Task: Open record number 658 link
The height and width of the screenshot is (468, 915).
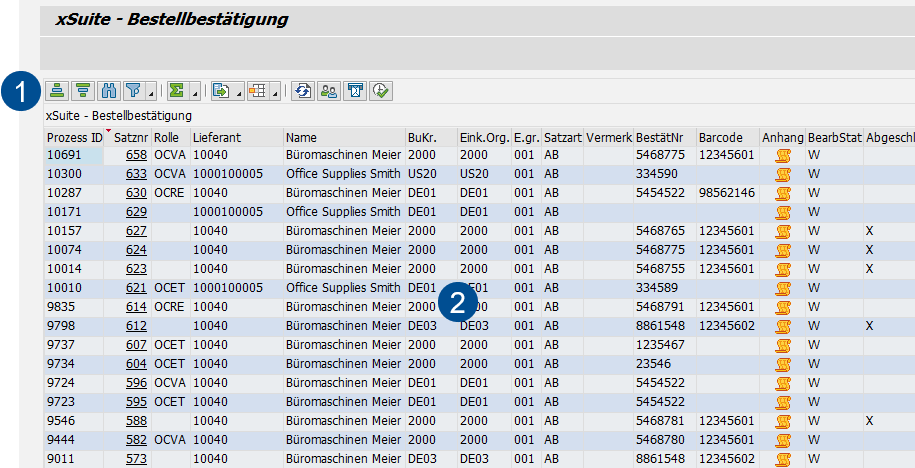Action: tap(136, 155)
